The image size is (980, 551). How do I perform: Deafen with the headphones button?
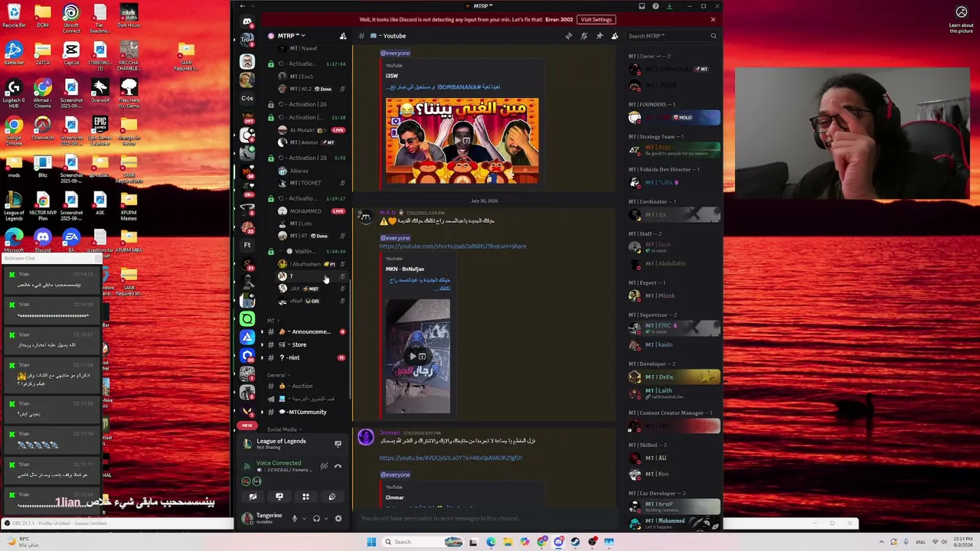(316, 518)
